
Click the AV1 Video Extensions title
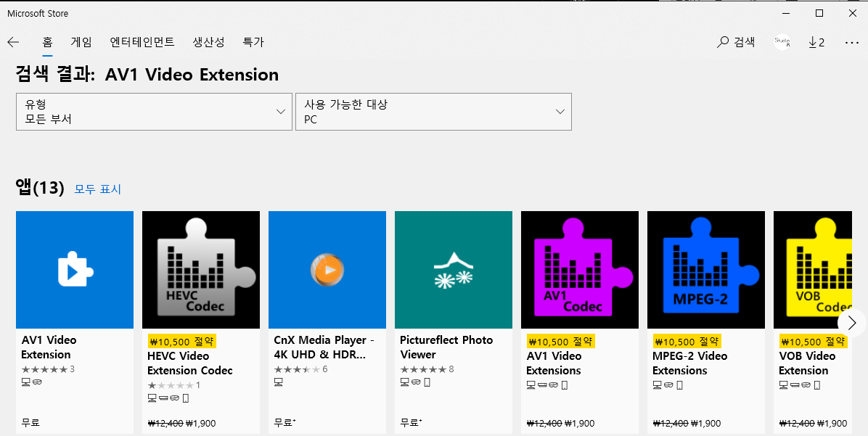[x=554, y=363]
